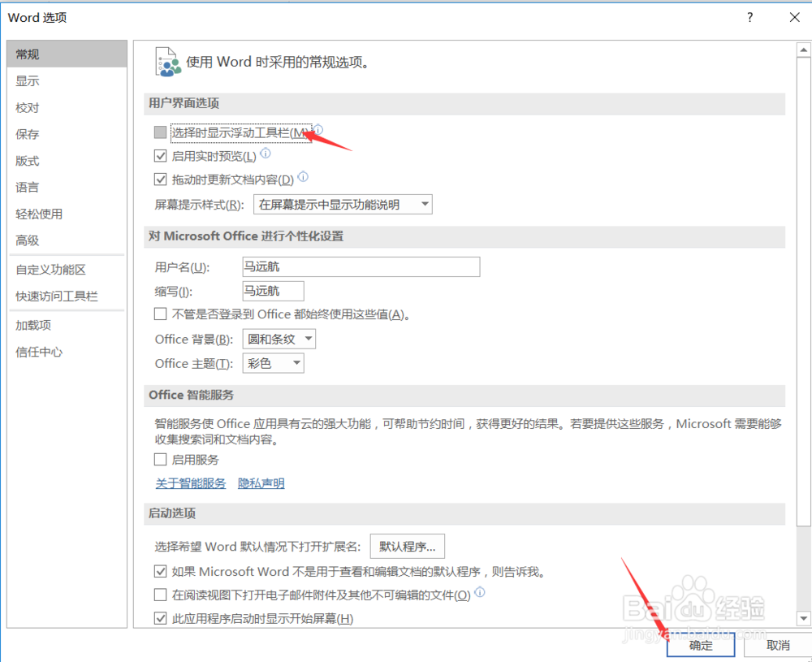Click the scrollbar up arrow
This screenshot has height=662, width=812.
[803, 50]
